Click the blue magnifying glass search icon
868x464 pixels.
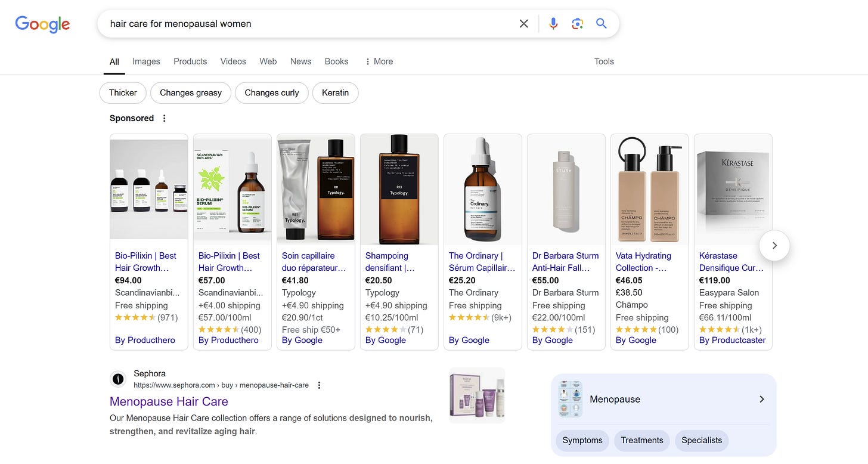602,24
